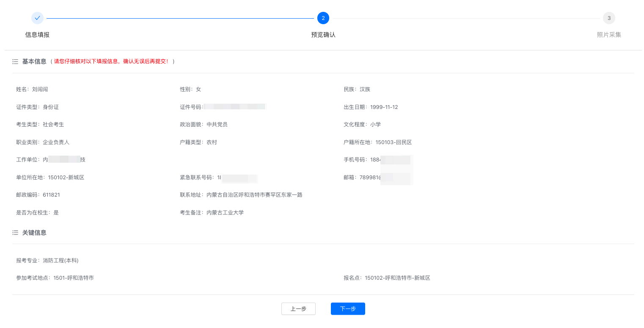The height and width of the screenshot is (328, 644).
Task: Click the 户籍所在地 150103-回民区 value
Action: coord(391,142)
